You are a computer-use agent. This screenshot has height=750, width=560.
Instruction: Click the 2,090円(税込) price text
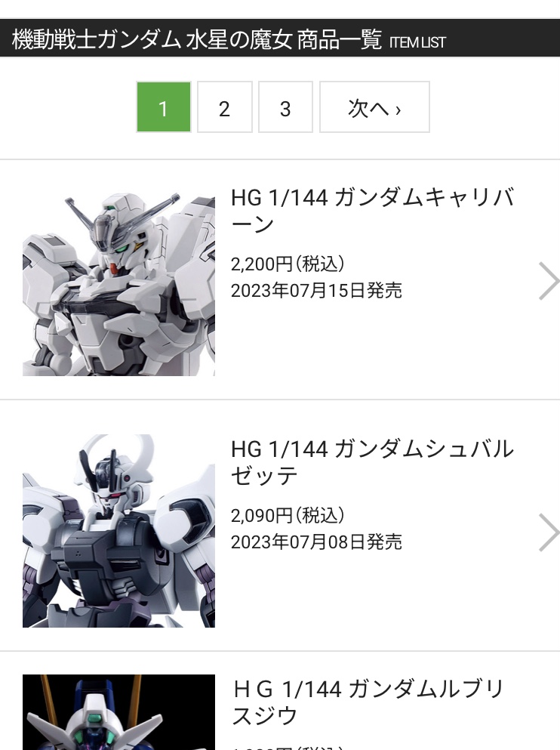click(288, 515)
